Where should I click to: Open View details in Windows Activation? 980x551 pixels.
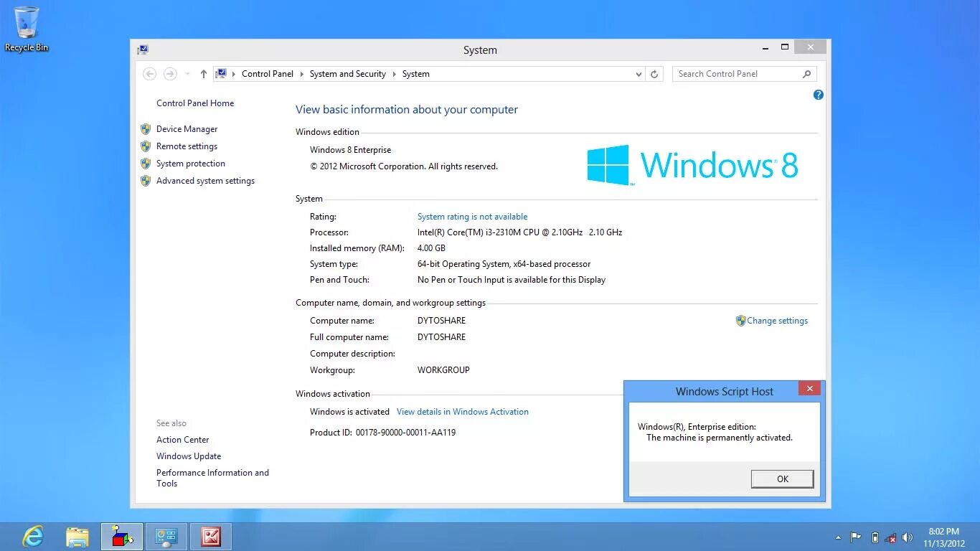coord(463,412)
